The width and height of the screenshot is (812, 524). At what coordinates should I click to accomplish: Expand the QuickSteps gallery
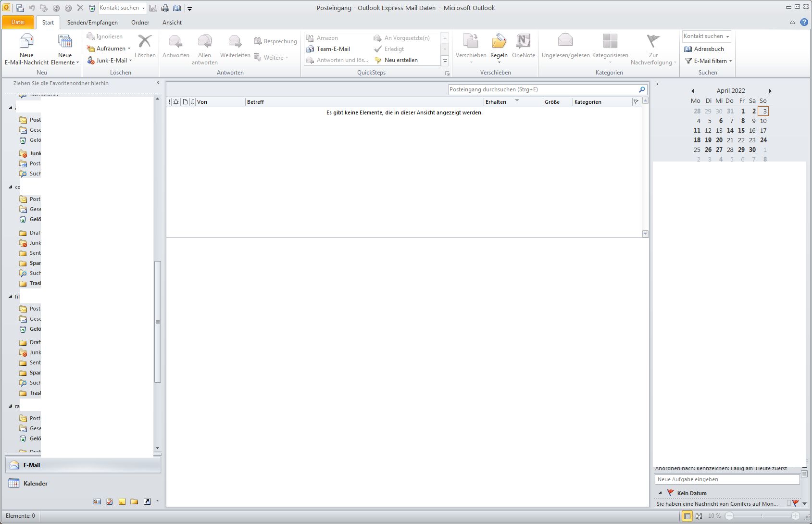(x=445, y=61)
